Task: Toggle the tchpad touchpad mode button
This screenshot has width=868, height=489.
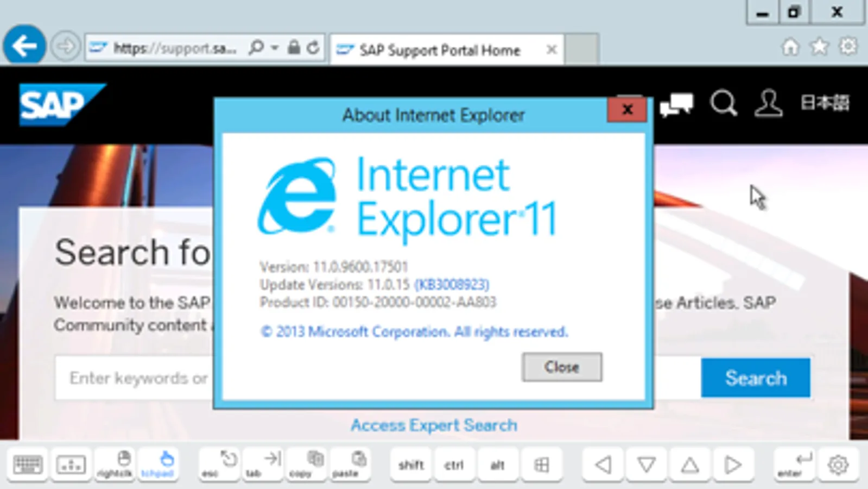Action: point(157,465)
